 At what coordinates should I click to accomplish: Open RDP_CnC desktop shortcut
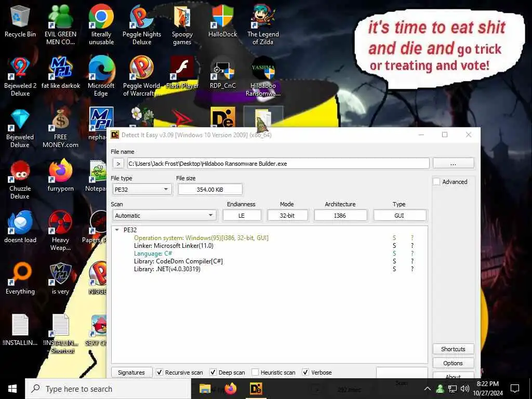pos(222,73)
